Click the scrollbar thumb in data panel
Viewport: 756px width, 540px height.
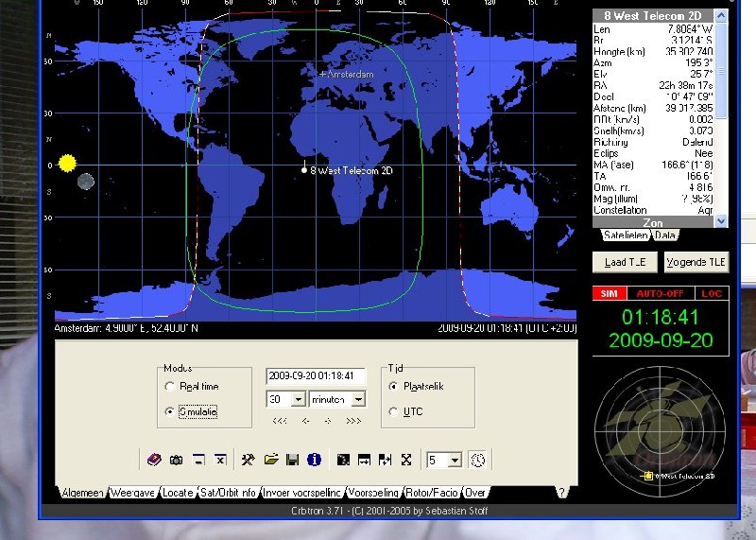721,71
